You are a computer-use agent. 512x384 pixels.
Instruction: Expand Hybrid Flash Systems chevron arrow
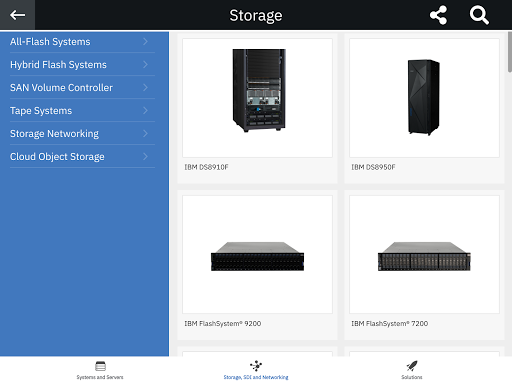click(145, 64)
